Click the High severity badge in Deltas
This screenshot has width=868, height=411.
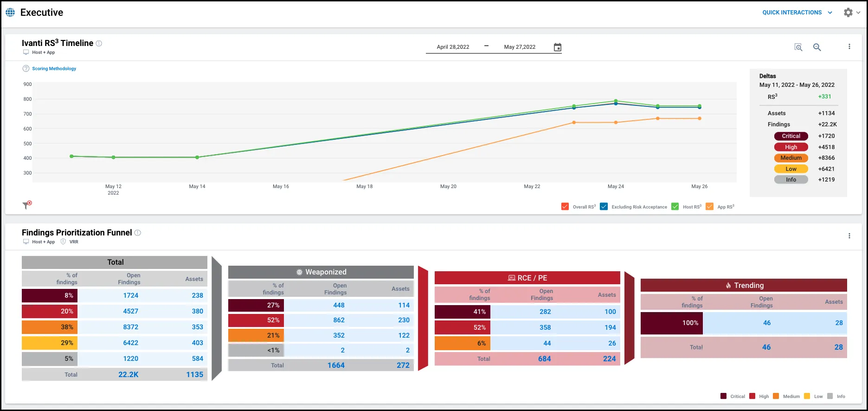[x=791, y=147]
